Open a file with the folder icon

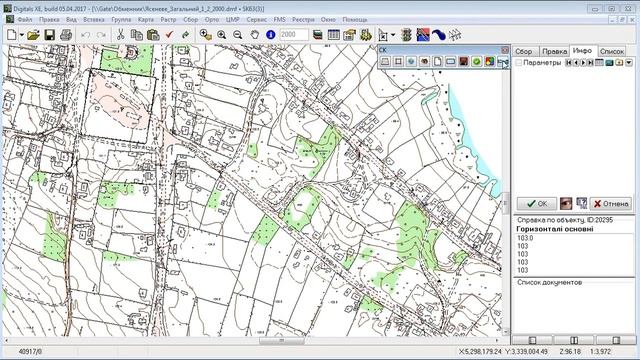33,35
